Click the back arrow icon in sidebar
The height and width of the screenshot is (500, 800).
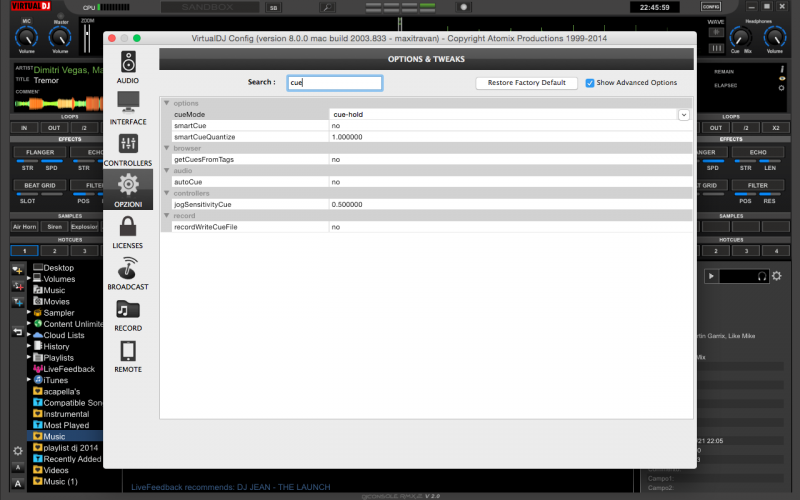[x=18, y=332]
